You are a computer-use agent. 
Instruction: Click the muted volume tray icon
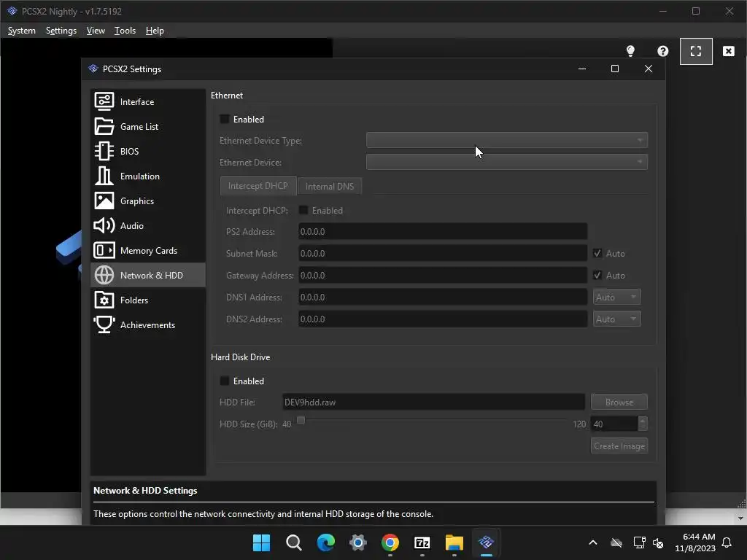(658, 542)
